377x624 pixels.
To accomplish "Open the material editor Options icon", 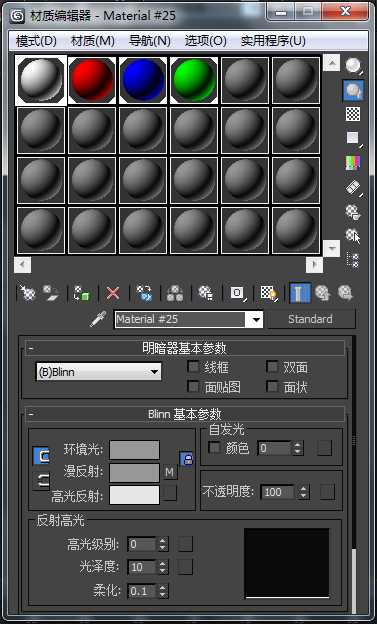I will tap(353, 212).
